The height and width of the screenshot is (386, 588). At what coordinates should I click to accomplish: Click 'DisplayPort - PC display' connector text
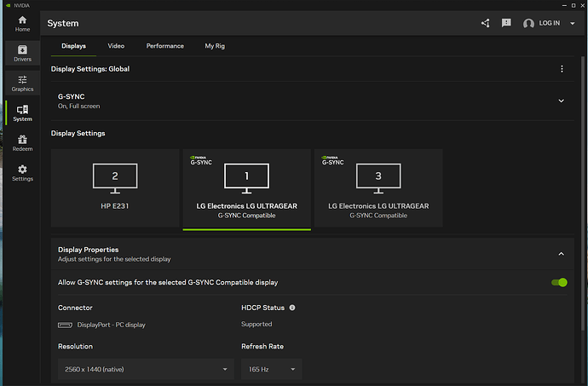[111, 325]
